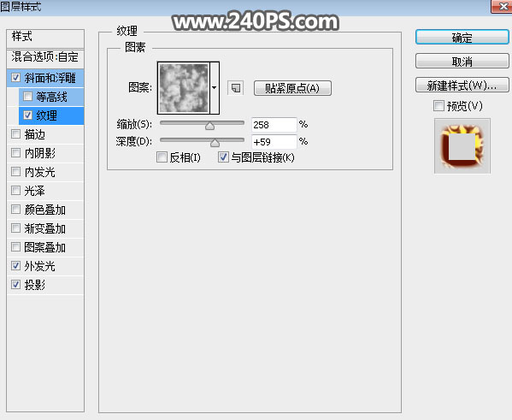The height and width of the screenshot is (420, 512).
Task: Click the 贴紧原点(A) button
Action: tap(292, 88)
